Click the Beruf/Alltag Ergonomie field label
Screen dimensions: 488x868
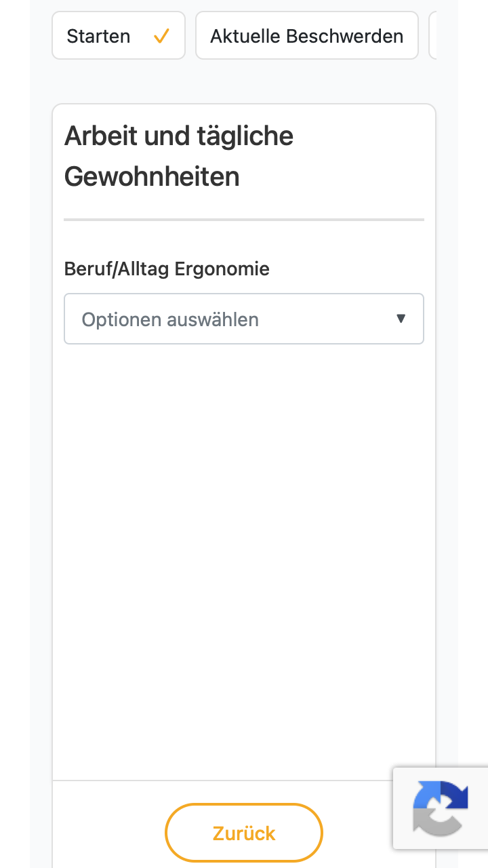(167, 269)
